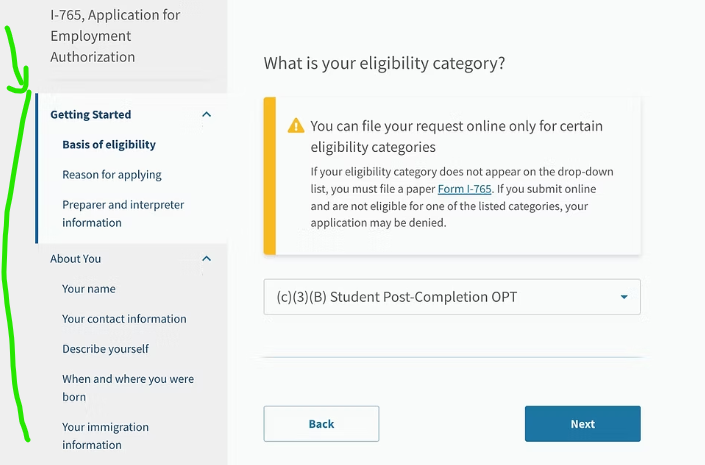Collapse the About You section chevron

coord(207,259)
